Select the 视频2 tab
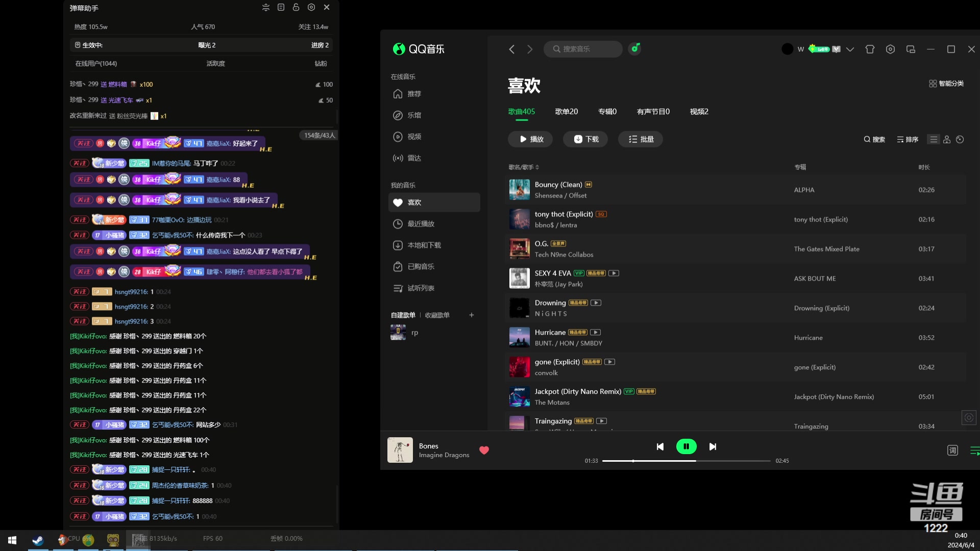This screenshot has height=551, width=980. pyautogui.click(x=699, y=112)
